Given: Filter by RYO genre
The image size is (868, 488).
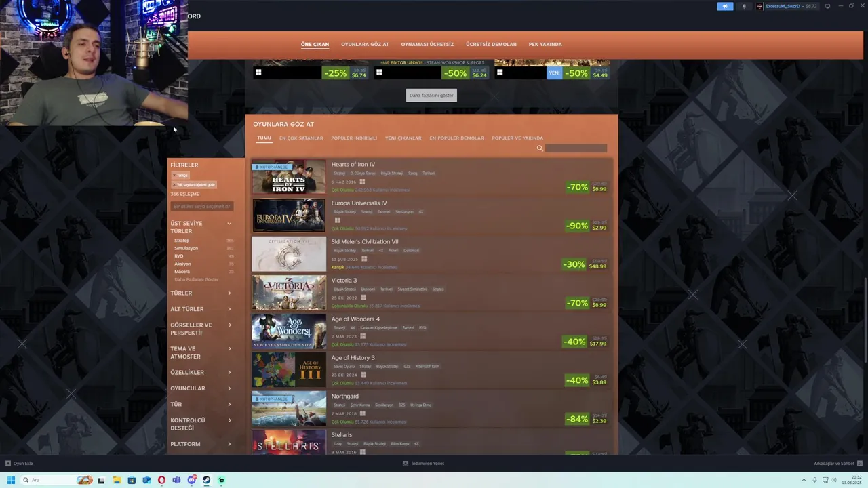Looking at the screenshot, I should (x=179, y=256).
